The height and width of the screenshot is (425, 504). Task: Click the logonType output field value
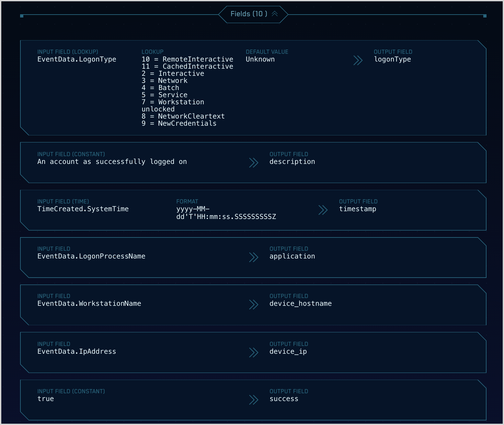(392, 59)
